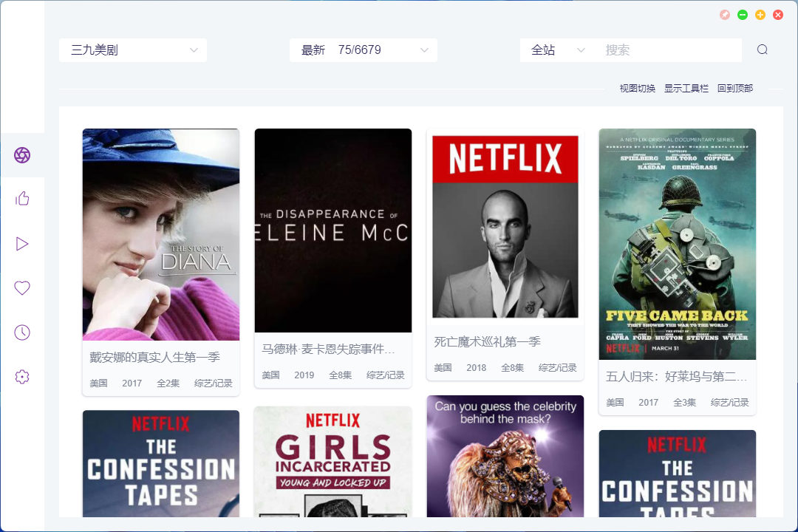The image size is (798, 532).
Task: Click the search magnifier icon
Action: [x=762, y=50]
